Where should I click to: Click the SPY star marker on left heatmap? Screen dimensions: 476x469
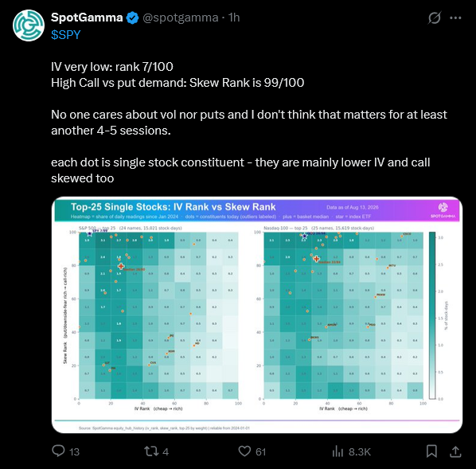(x=90, y=233)
